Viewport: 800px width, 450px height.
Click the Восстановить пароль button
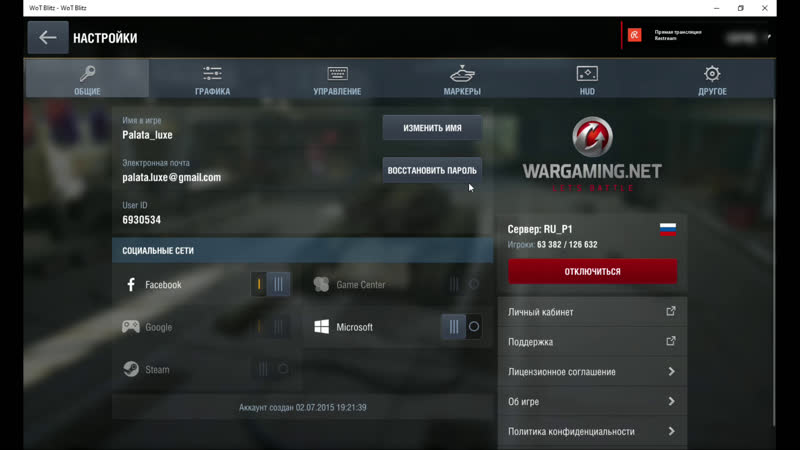pyautogui.click(x=432, y=170)
